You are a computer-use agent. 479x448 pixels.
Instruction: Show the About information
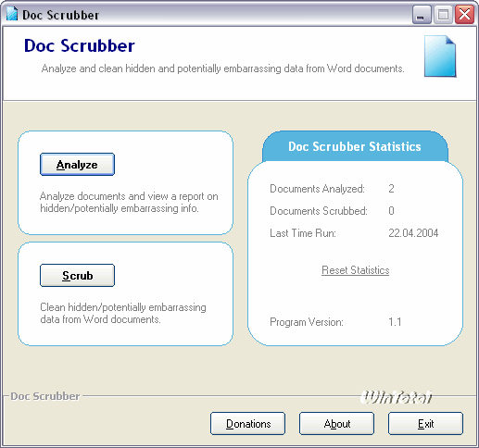pyautogui.click(x=336, y=423)
